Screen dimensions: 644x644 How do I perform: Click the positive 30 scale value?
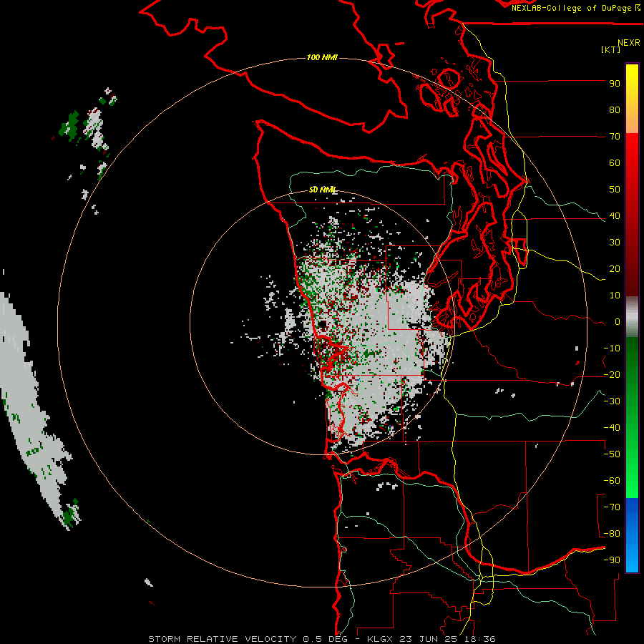pos(615,243)
